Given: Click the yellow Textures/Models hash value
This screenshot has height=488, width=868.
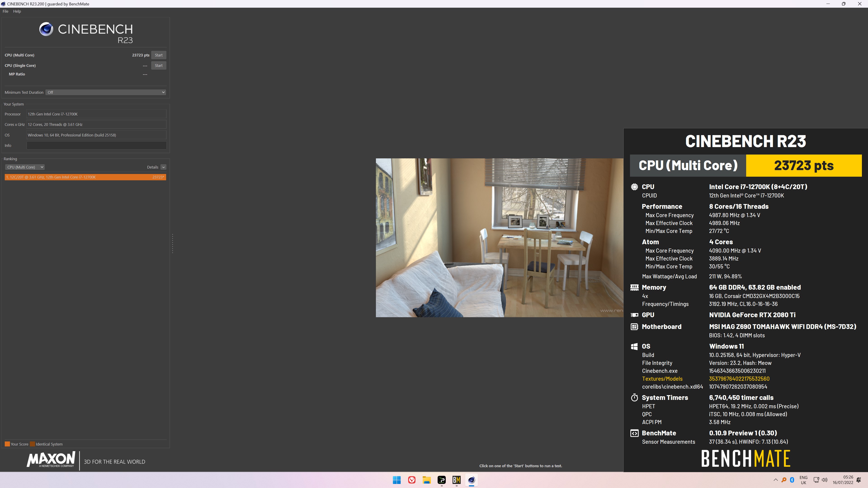Looking at the screenshot, I should coord(739,379).
